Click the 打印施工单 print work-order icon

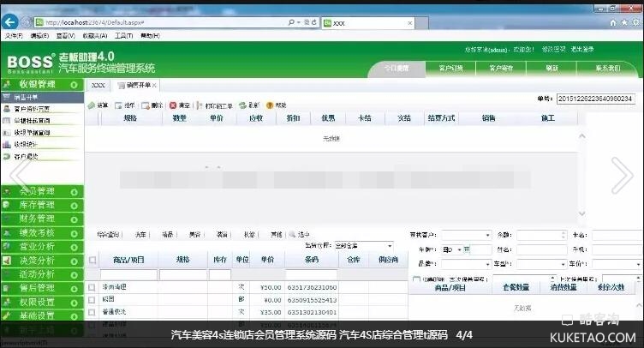pyautogui.click(x=200, y=105)
